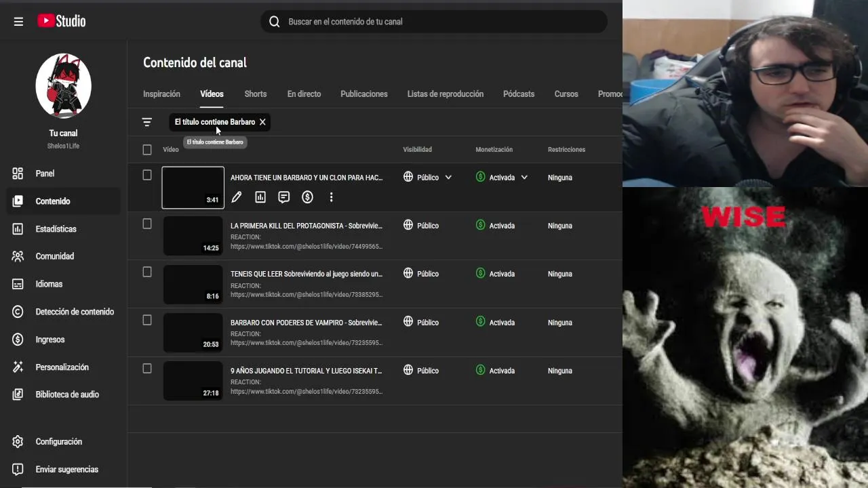
Task: Expand monetization dropdown arrow for first video
Action: click(x=524, y=178)
